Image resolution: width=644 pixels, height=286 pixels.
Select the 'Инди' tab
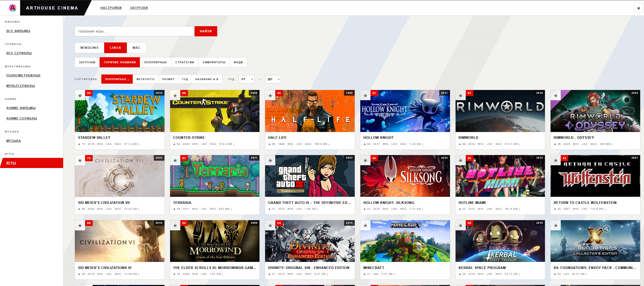coord(238,62)
